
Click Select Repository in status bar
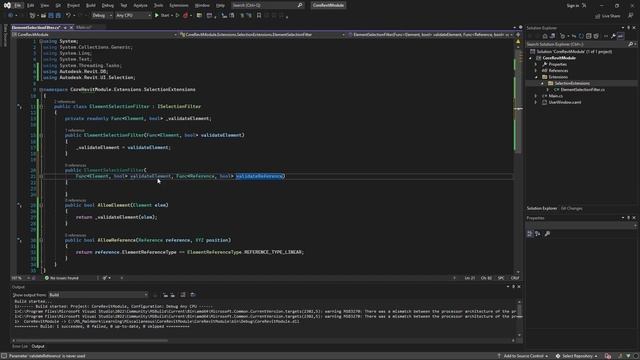[578, 356]
